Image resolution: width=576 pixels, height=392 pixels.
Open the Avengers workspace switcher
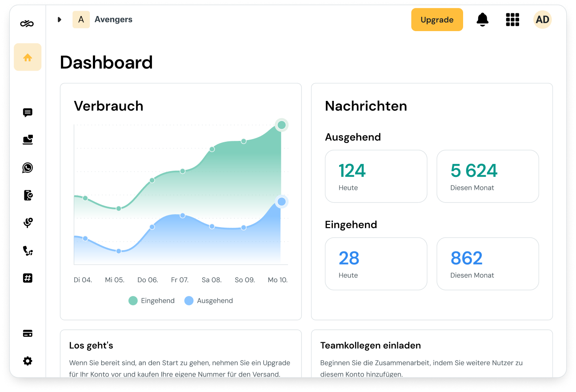click(103, 20)
